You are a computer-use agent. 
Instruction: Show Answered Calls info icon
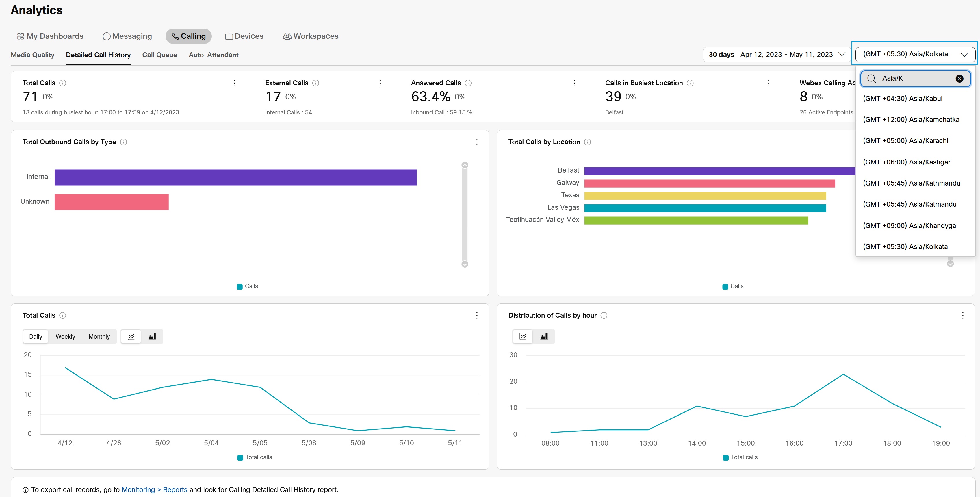468,83
